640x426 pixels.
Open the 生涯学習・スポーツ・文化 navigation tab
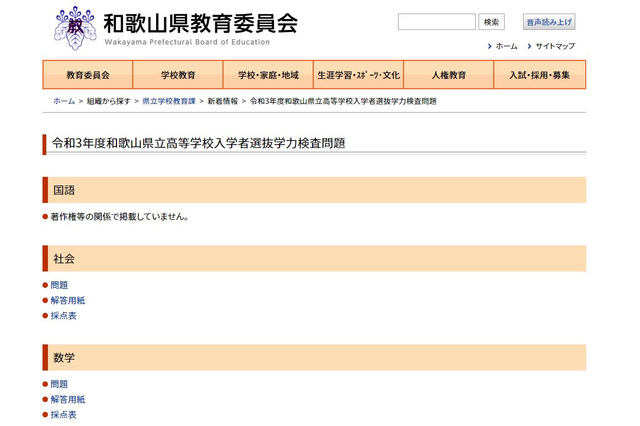[x=358, y=75]
